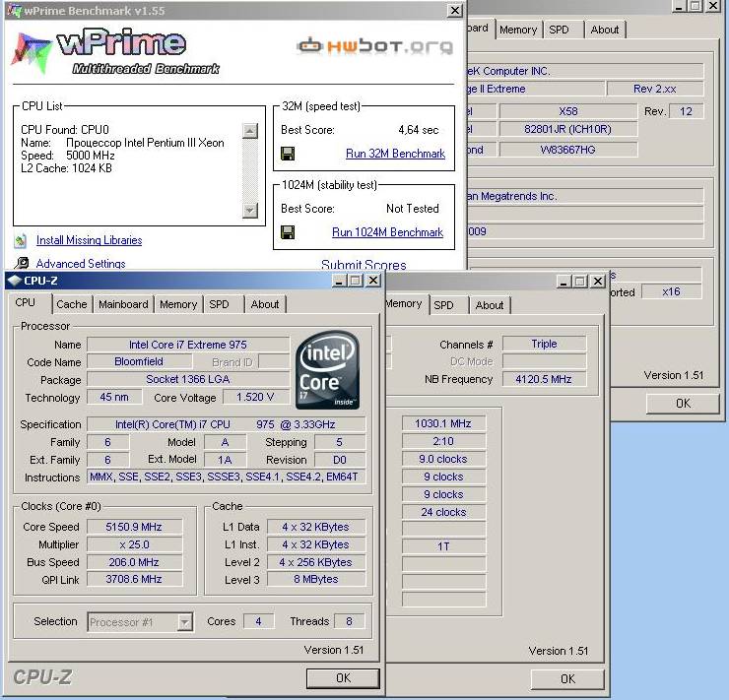Open the Submit Scores link

click(364, 264)
